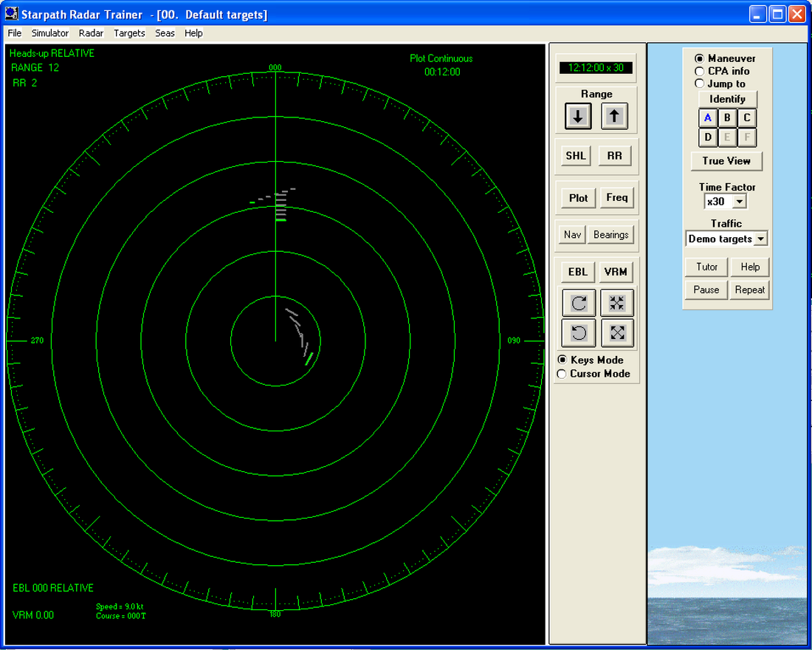Image resolution: width=812 pixels, height=650 pixels.
Task: Open the Simulator menu
Action: (49, 32)
